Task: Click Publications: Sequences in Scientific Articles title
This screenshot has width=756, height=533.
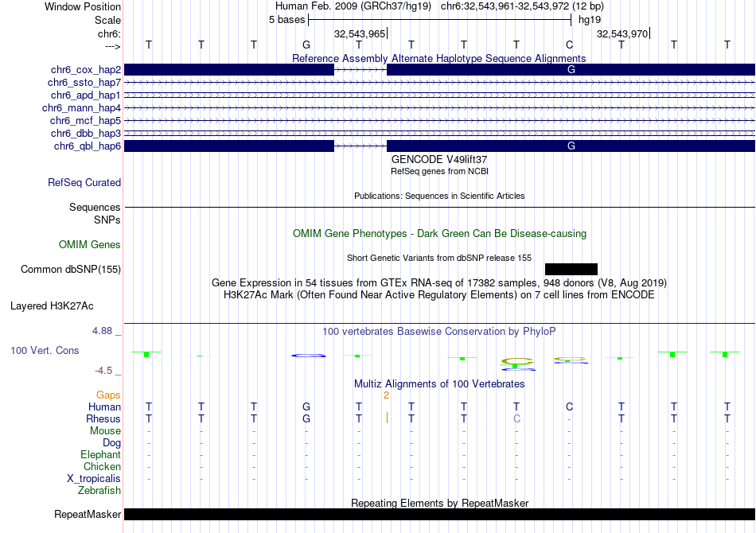Action: pyautogui.click(x=439, y=196)
